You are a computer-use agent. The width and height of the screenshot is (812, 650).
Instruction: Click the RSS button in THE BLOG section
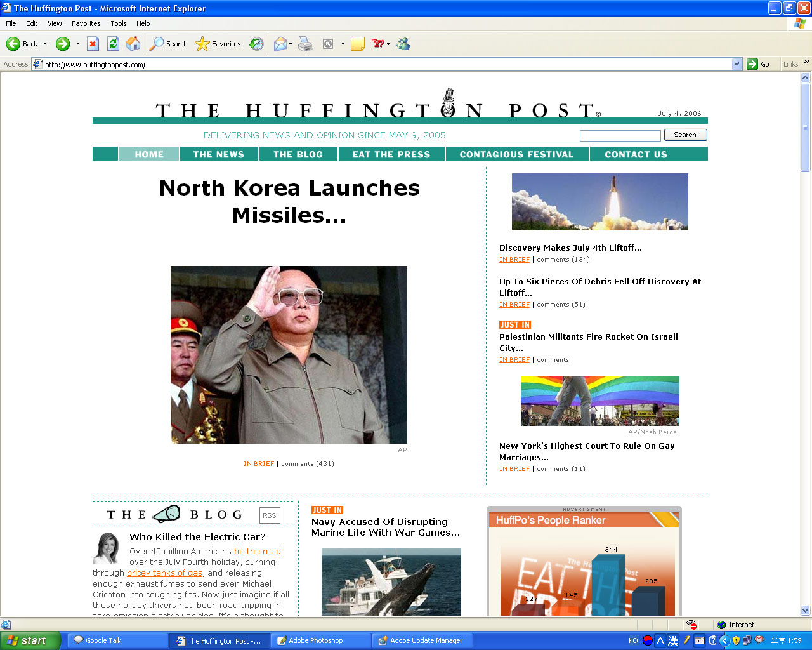pos(270,515)
